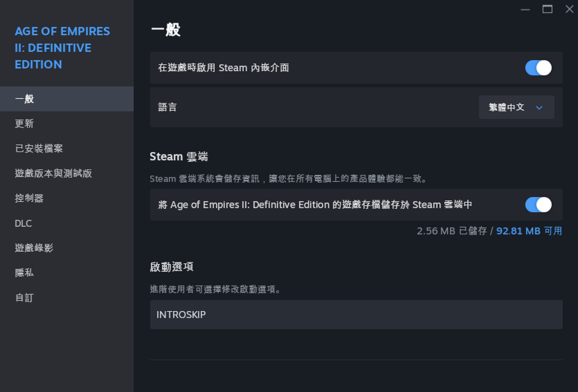This screenshot has width=578, height=392.
Task: Click the Age of Empires II title
Action: click(62, 48)
